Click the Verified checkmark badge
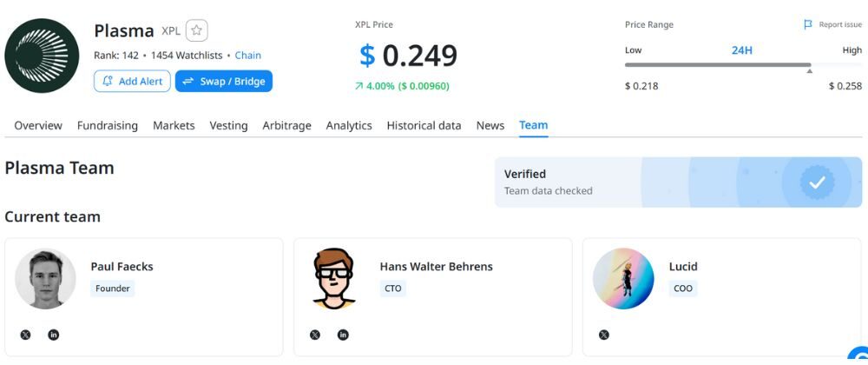Screen dimensions: 868x365 816,182
